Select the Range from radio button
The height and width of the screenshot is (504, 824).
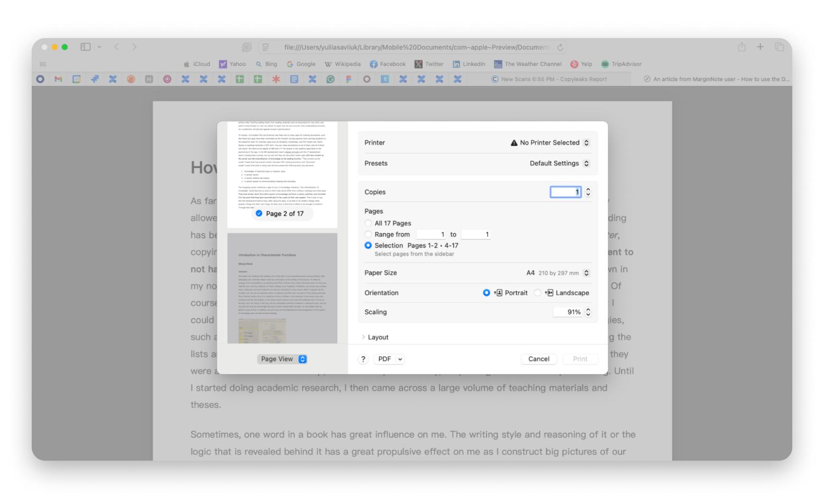[368, 234]
